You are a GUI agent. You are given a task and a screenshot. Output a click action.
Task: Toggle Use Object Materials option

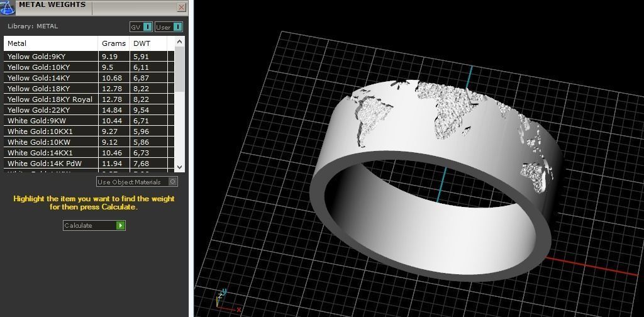pos(137,182)
